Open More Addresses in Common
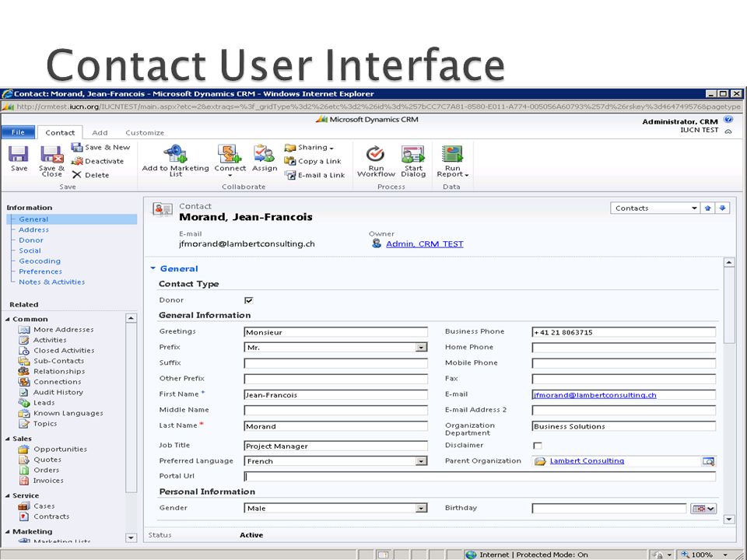The width and height of the screenshot is (747, 560). (63, 330)
